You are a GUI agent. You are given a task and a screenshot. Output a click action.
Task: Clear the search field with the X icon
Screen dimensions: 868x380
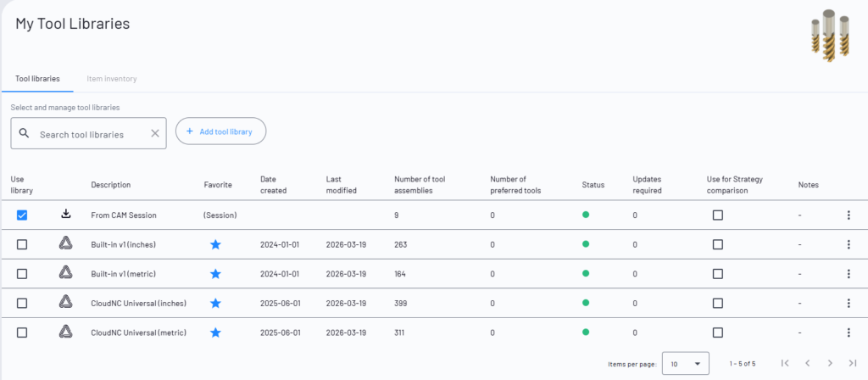(x=155, y=133)
